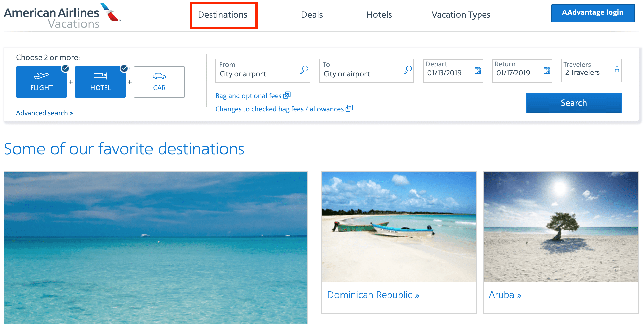644x324 pixels.
Task: Click the AAdvantage login button
Action: coord(593,13)
